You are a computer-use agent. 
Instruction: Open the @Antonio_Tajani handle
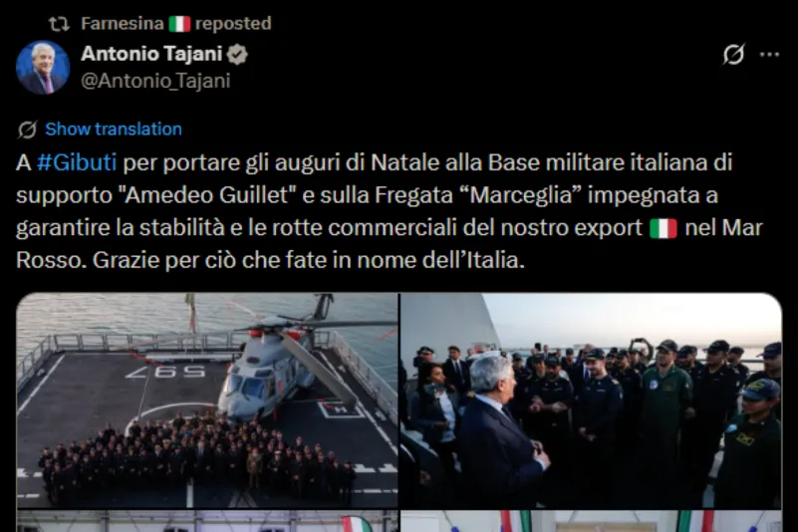click(155, 81)
